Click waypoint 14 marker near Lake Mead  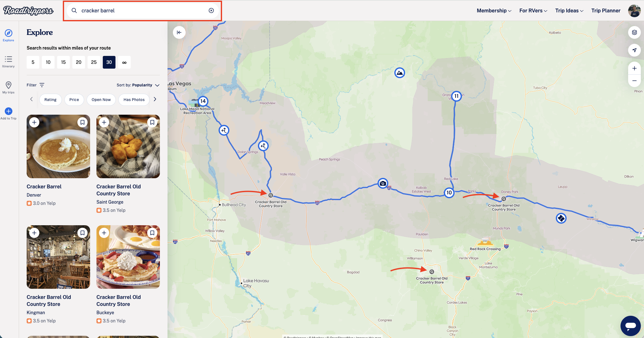click(x=203, y=101)
